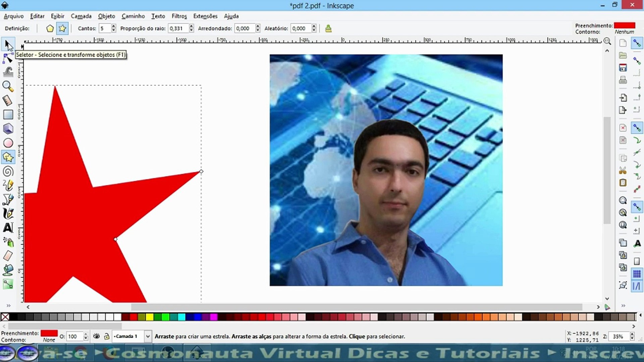This screenshot has height=362, width=644.
Task: Select the Circle/Ellipse tool
Action: (x=8, y=143)
